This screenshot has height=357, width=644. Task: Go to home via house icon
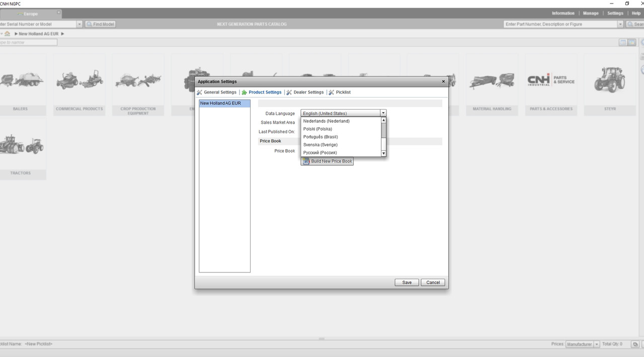[7, 34]
